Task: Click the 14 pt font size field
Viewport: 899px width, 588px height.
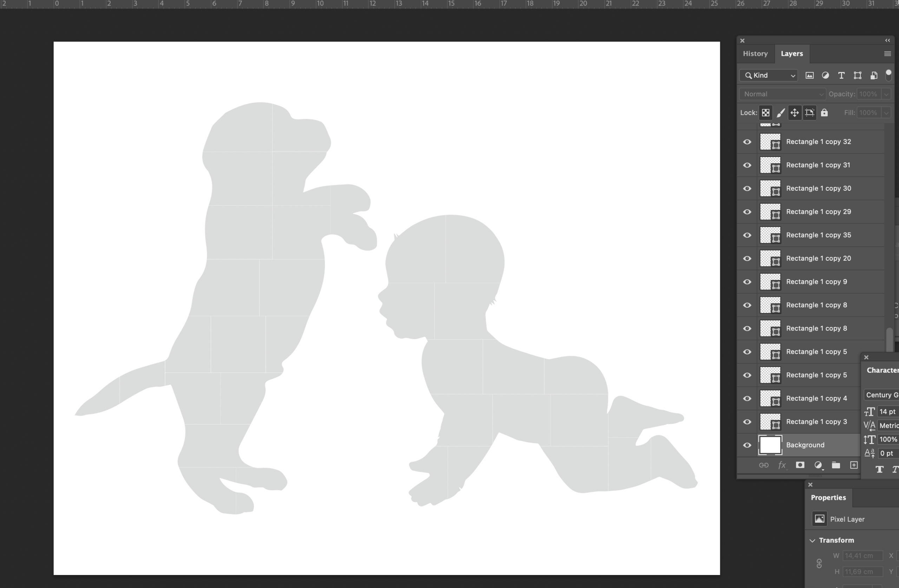Action: pyautogui.click(x=888, y=412)
